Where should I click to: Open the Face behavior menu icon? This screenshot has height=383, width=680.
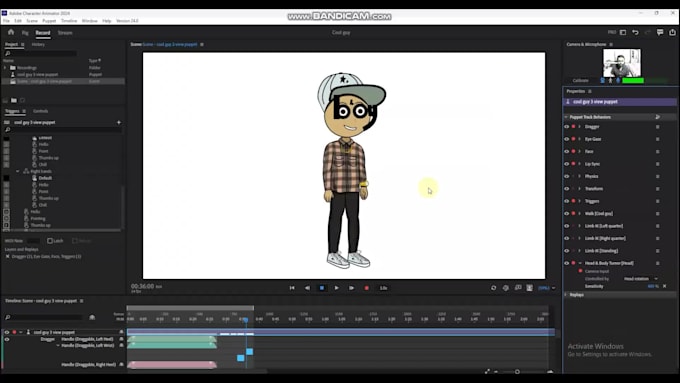point(657,151)
